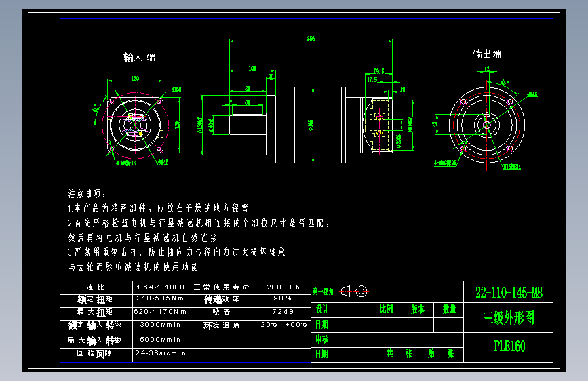Image resolution: width=588 pixels, height=381 pixels.
Task: Click the '17.5' dimension on side view
Action: coord(372,80)
